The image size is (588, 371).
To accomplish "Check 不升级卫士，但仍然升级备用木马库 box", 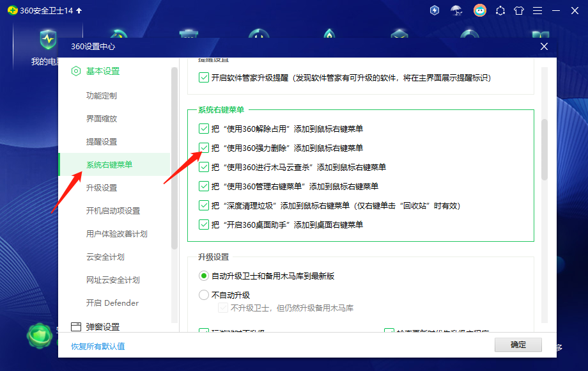I will (223, 308).
